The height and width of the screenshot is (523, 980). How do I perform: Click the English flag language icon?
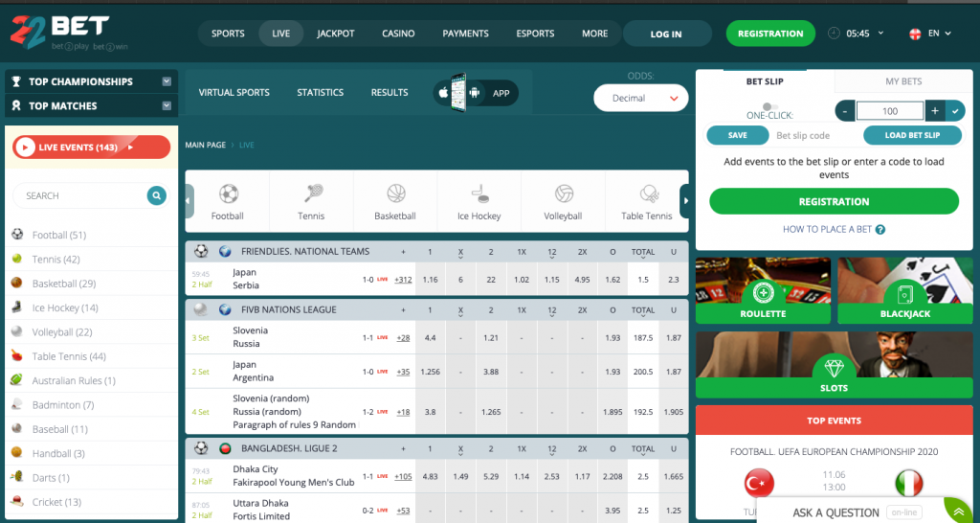[x=914, y=34]
